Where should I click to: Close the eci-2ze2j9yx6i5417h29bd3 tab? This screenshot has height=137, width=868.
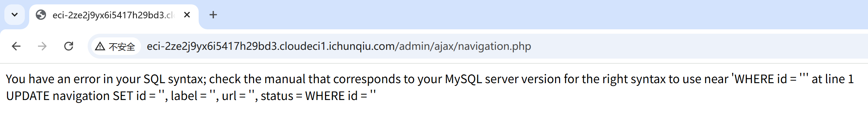187,15
